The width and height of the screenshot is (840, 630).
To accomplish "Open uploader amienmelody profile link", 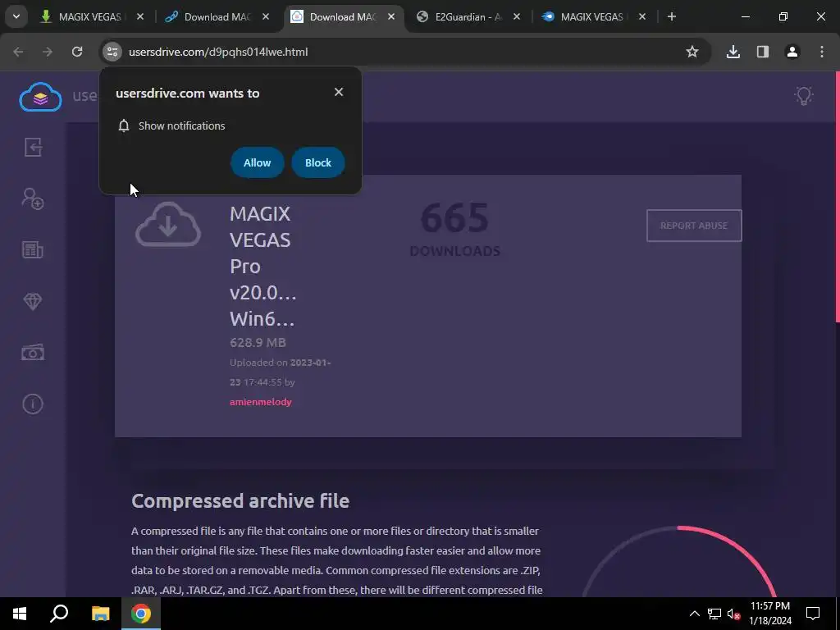I will click(261, 402).
